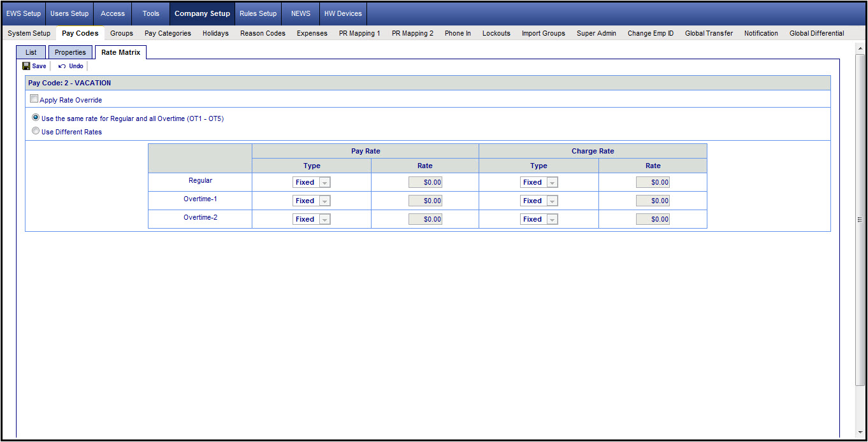Screen dimensions: 868x442
Task: Enable the Apply Rate Override checkbox
Action: point(34,99)
